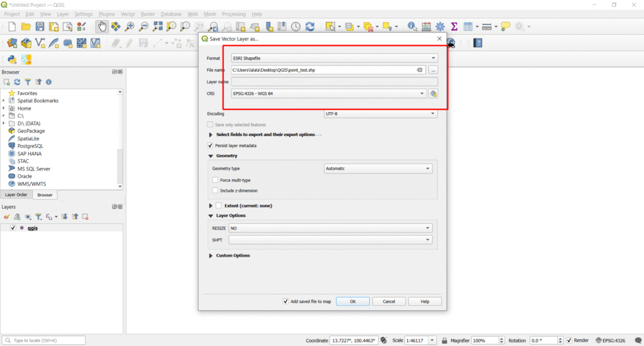This screenshot has width=644, height=346.
Task: Click the Zoom Full extent icon
Action: pos(157,26)
